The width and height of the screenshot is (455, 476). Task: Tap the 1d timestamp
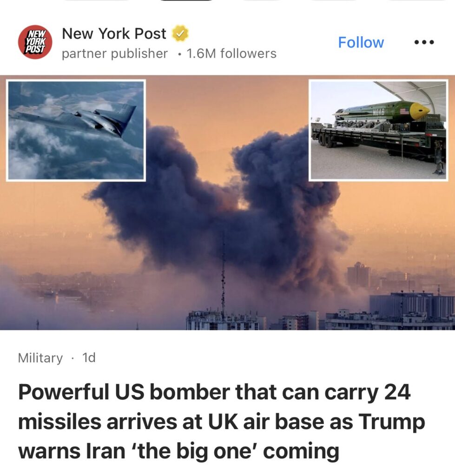click(x=89, y=357)
